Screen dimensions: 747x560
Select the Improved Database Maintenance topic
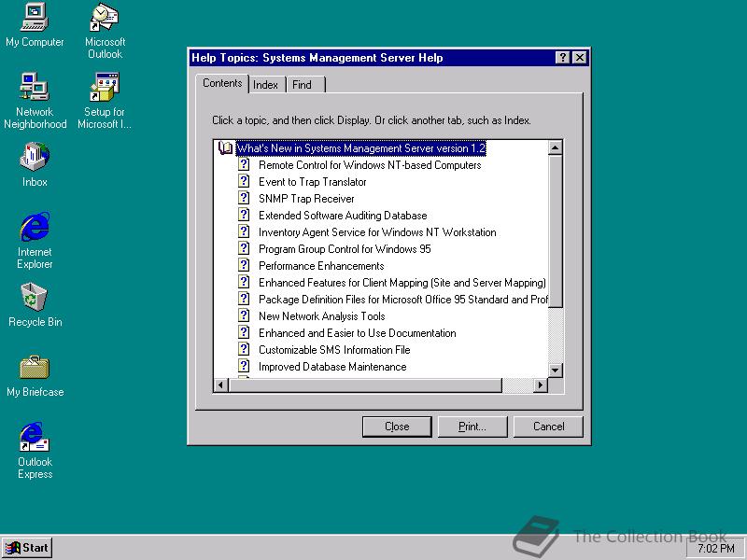(x=332, y=367)
